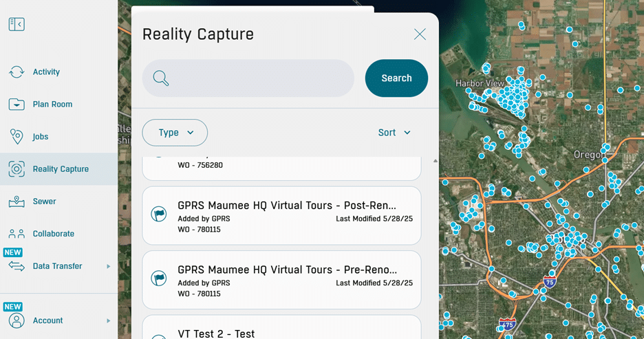The image size is (644, 339).
Task: Click the magnifier icon in the search field
Action: click(160, 78)
